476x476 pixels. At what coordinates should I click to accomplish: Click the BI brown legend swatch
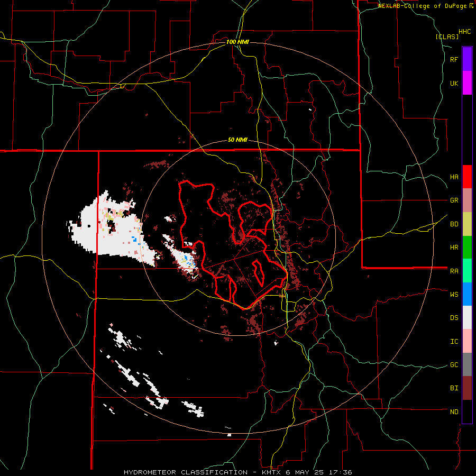pos(467,388)
